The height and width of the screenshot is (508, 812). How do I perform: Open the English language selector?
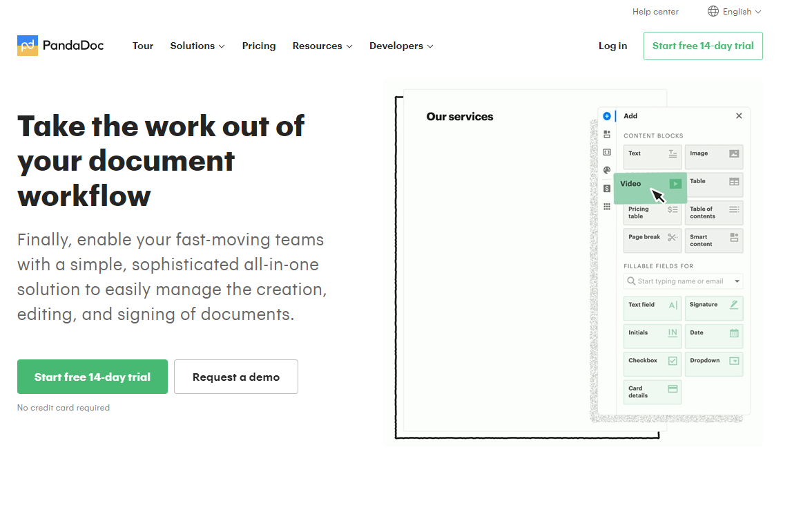pos(735,11)
